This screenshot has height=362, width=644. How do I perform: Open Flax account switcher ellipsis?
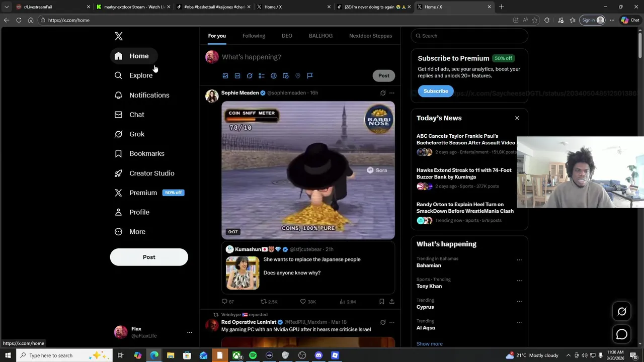pyautogui.click(x=190, y=332)
